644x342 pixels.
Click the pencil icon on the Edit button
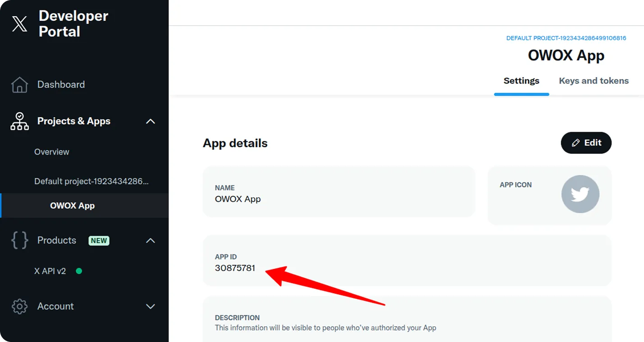[575, 143]
